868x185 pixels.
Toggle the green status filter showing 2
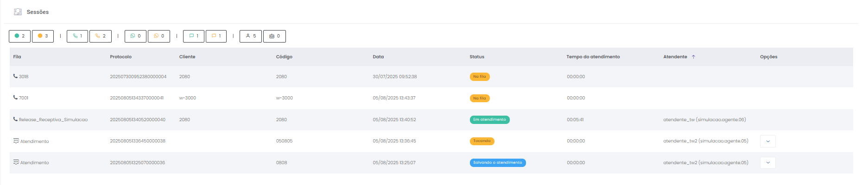[19, 36]
